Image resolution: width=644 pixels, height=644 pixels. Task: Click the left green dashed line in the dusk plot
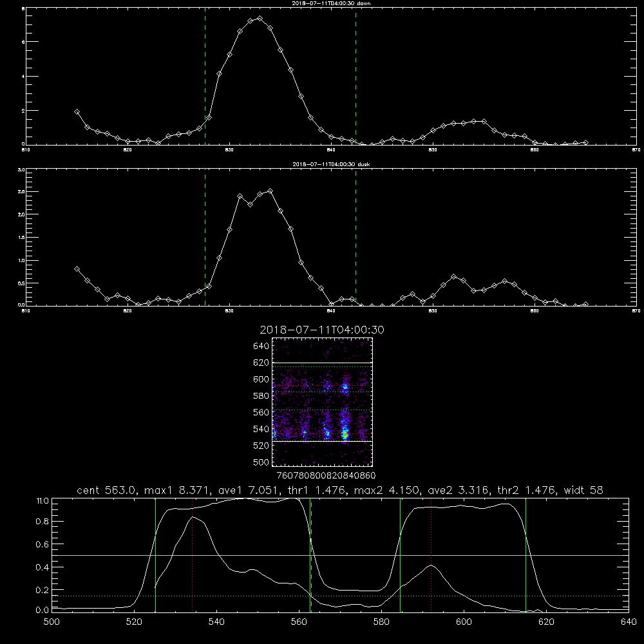pos(205,237)
